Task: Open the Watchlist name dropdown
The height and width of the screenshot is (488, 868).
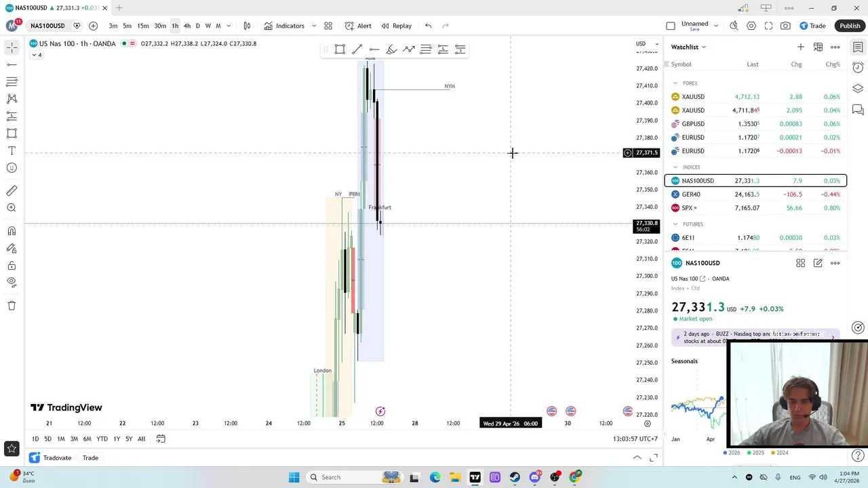Action: coord(688,47)
